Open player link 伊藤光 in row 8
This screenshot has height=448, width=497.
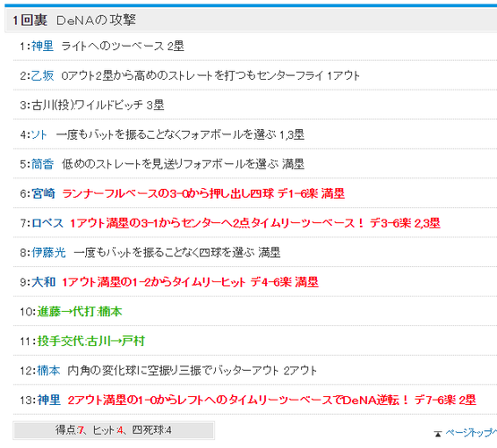click(48, 253)
